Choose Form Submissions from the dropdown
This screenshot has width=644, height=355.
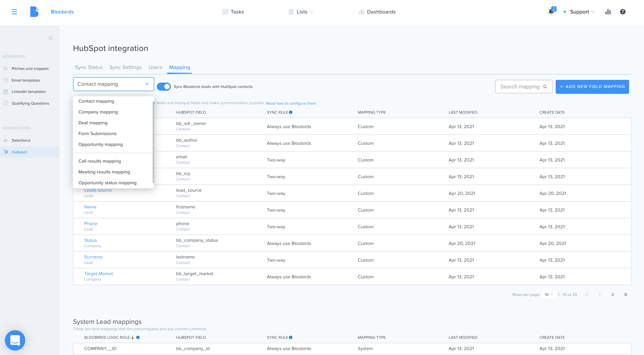(x=97, y=133)
